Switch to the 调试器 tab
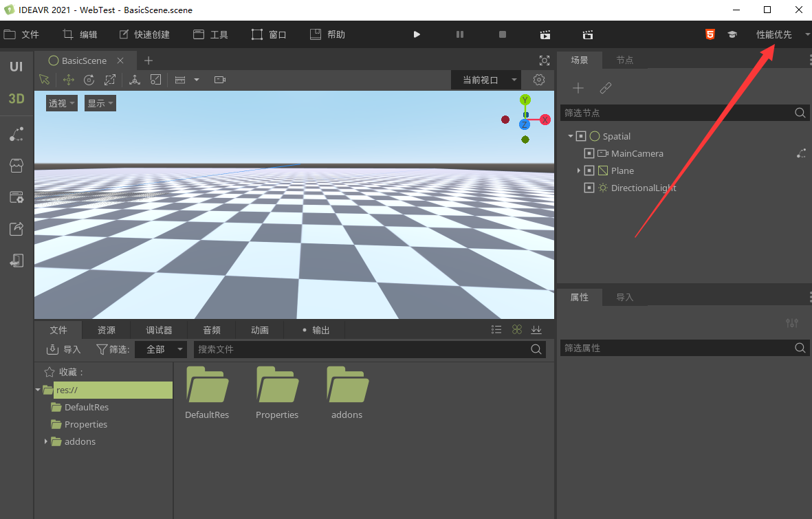The height and width of the screenshot is (519, 812). (158, 330)
